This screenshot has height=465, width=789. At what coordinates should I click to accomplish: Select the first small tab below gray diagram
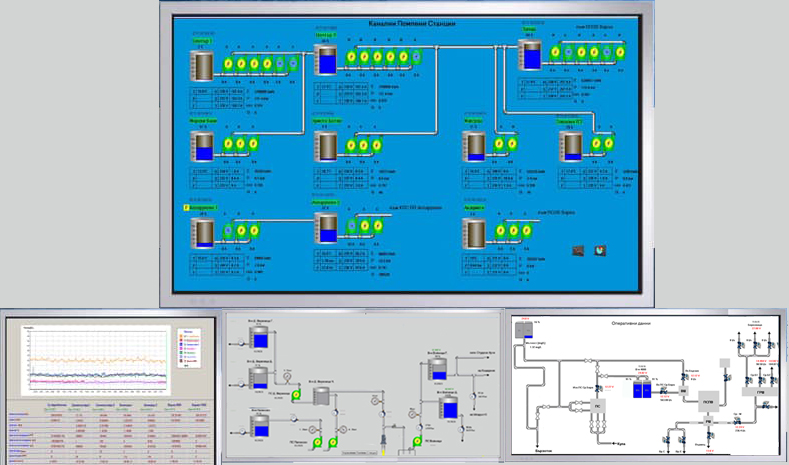(348, 453)
